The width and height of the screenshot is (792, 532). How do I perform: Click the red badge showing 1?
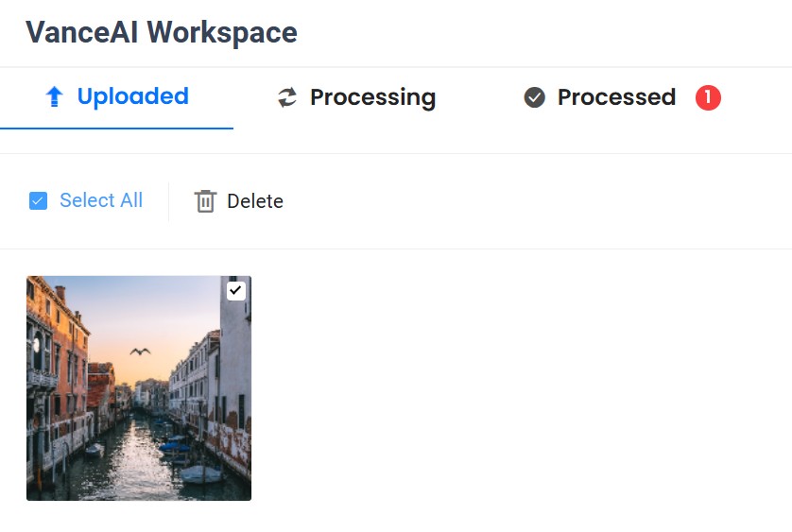pos(708,97)
